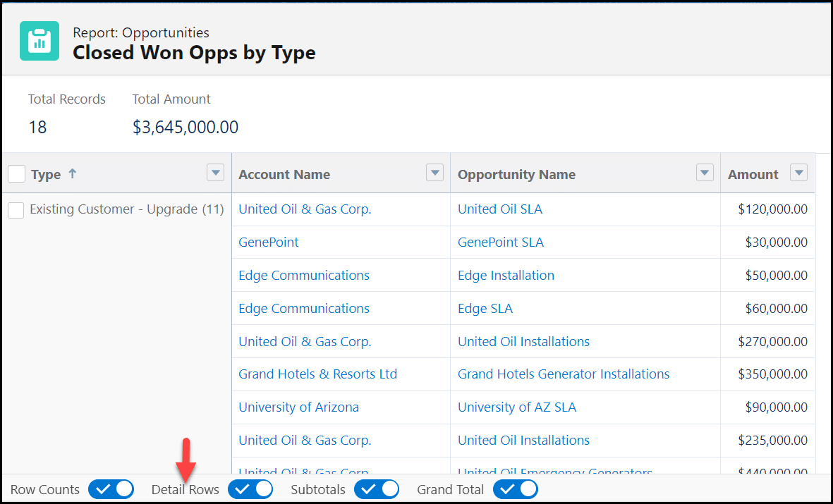Turn off the Subtotals toggle
The width and height of the screenshot is (833, 504).
(x=376, y=489)
